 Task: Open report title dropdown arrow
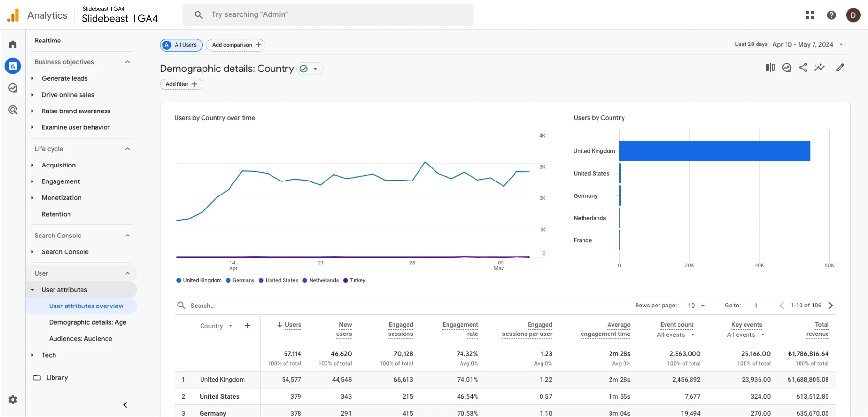(x=315, y=69)
